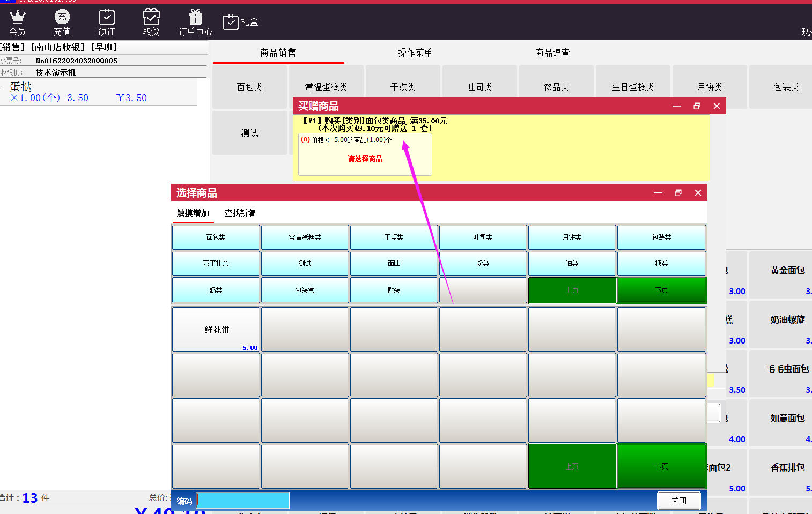Open the 会员 member icon
The height and width of the screenshot is (514, 812).
[x=18, y=23]
